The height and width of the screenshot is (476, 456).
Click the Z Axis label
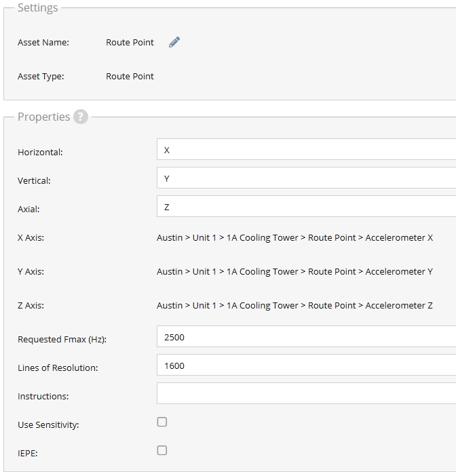pyautogui.click(x=31, y=305)
